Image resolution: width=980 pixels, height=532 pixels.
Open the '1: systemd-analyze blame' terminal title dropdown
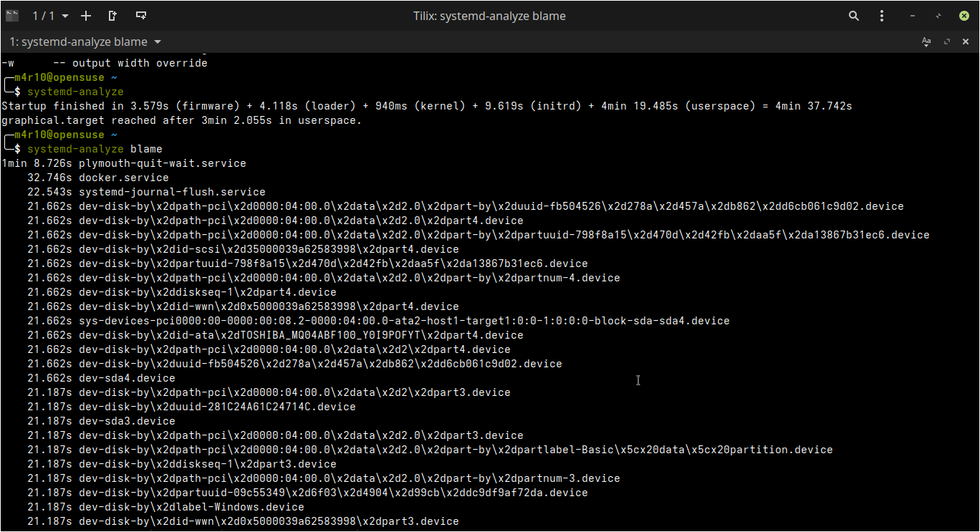pos(85,42)
